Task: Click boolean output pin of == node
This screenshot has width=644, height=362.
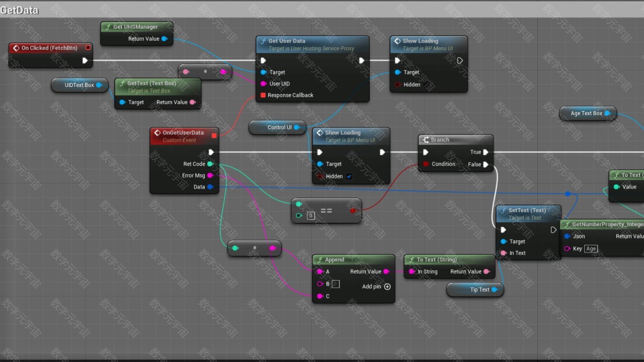Action: coord(353,211)
